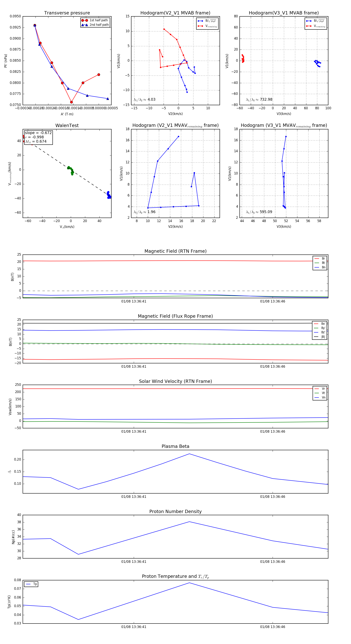This screenshot has width=351, height=644.
Task: Click the λ1/λ3 ≈ 595.09 annotation text
Action: [x=259, y=212]
